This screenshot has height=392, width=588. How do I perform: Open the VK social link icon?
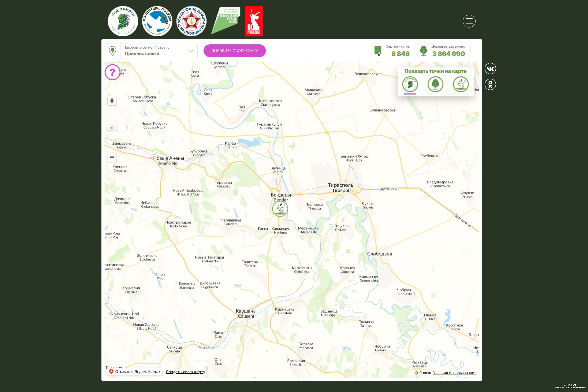point(490,69)
